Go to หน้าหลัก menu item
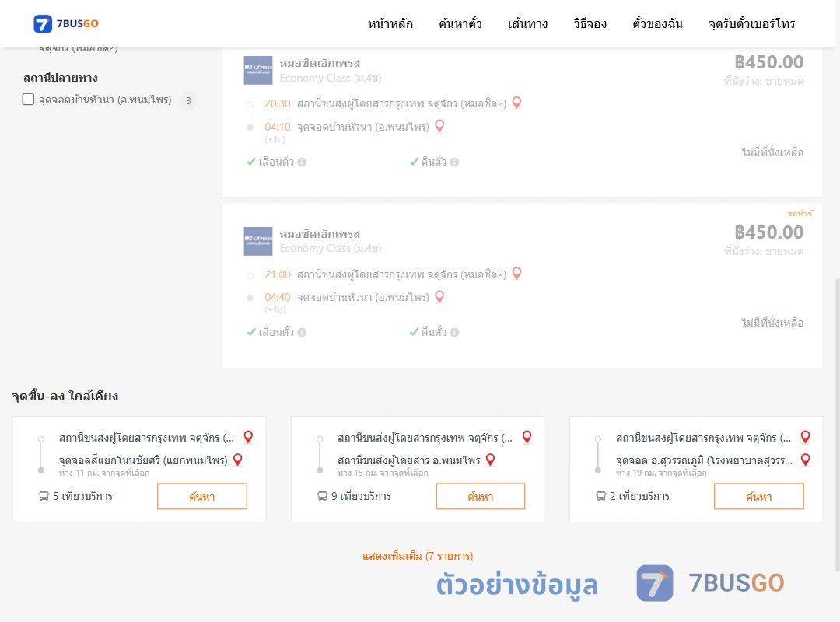 click(390, 23)
